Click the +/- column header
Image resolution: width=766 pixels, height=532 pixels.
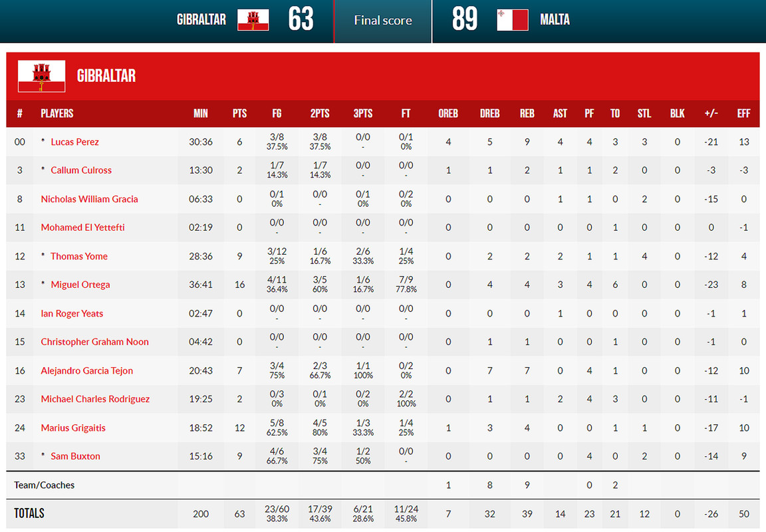click(x=711, y=113)
